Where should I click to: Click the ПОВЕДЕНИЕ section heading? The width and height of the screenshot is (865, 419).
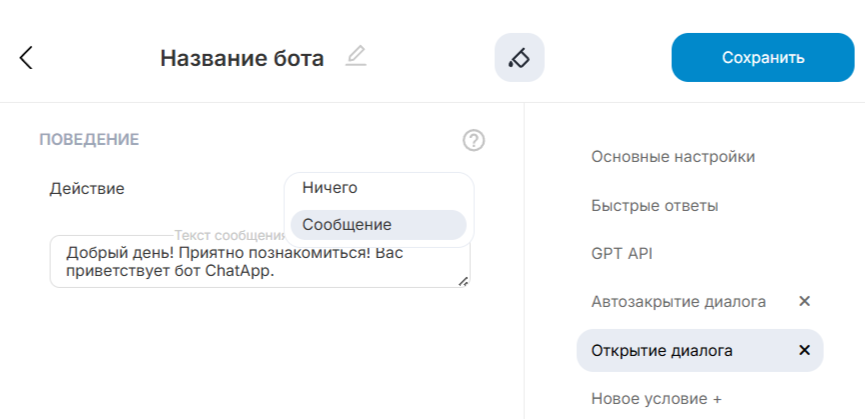point(89,140)
